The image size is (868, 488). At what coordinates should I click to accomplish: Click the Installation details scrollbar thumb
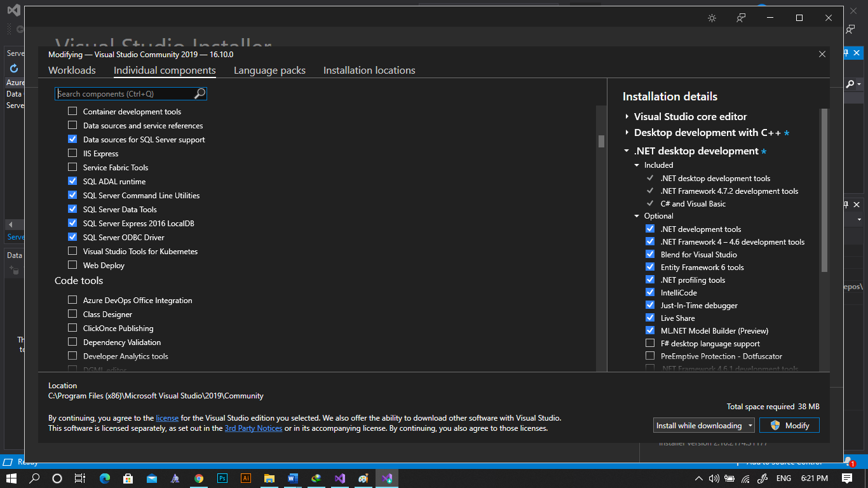click(824, 191)
